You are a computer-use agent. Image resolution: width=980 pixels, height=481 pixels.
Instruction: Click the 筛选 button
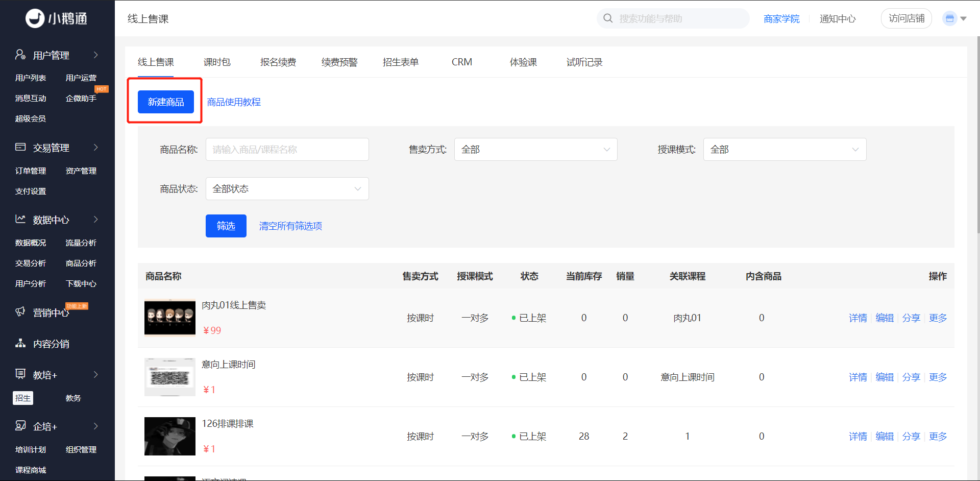(226, 226)
